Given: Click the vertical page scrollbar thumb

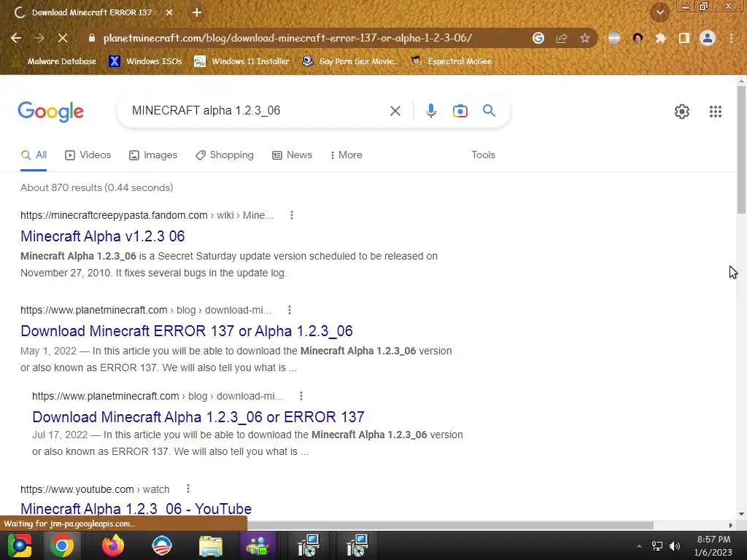Looking at the screenshot, I should click(741, 149).
